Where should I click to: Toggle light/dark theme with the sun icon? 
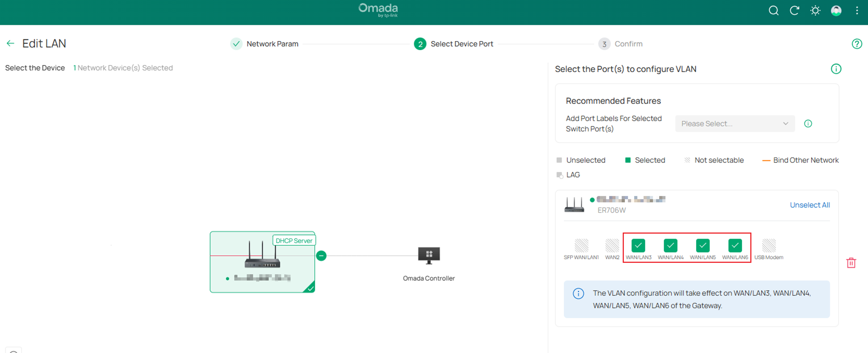pyautogui.click(x=815, y=10)
